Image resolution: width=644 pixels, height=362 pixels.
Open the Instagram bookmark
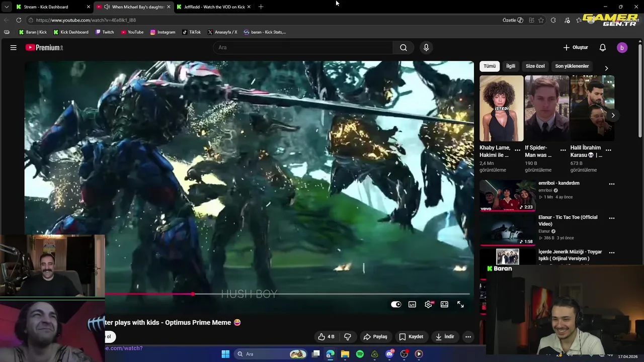163,32
